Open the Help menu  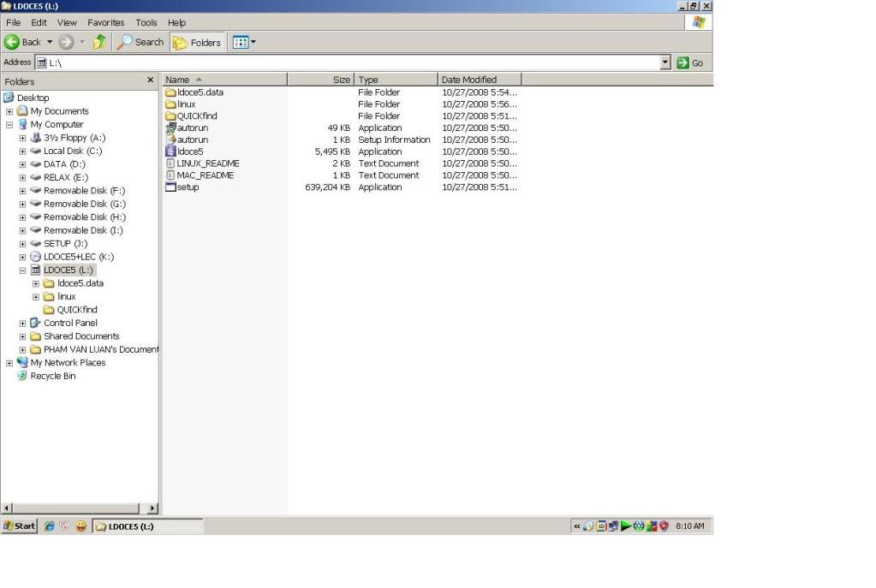176,22
